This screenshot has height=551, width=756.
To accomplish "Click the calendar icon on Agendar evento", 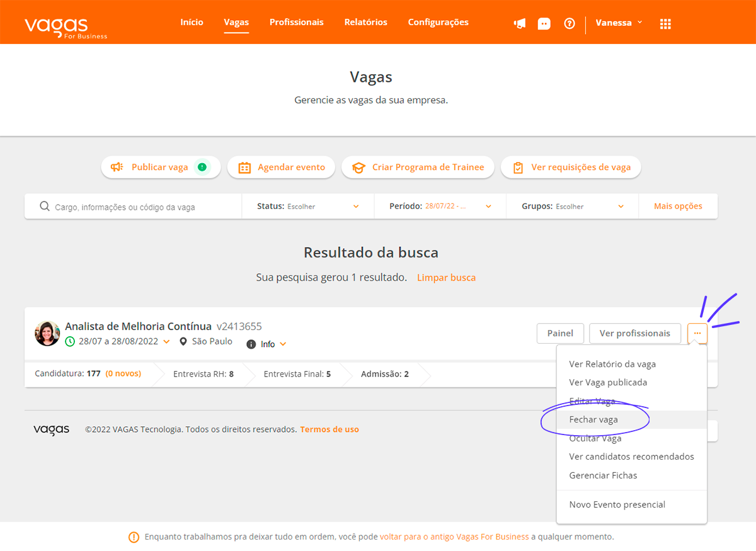I will pyautogui.click(x=244, y=168).
